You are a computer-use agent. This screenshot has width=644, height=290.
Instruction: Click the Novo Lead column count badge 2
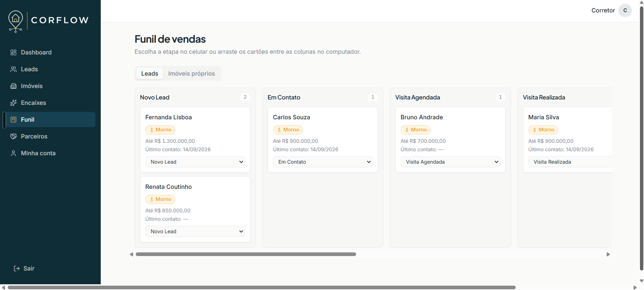coord(245,97)
